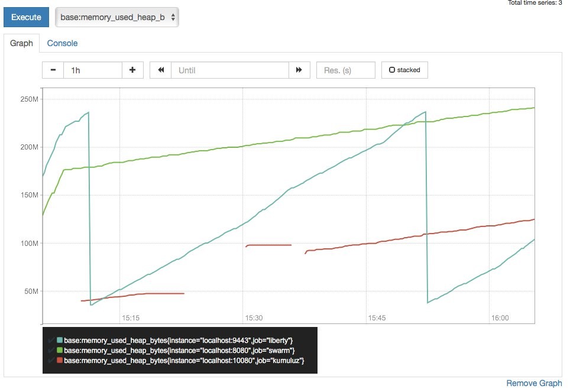Click the Until date input field
This screenshot has width=570, height=392.
(x=230, y=70)
